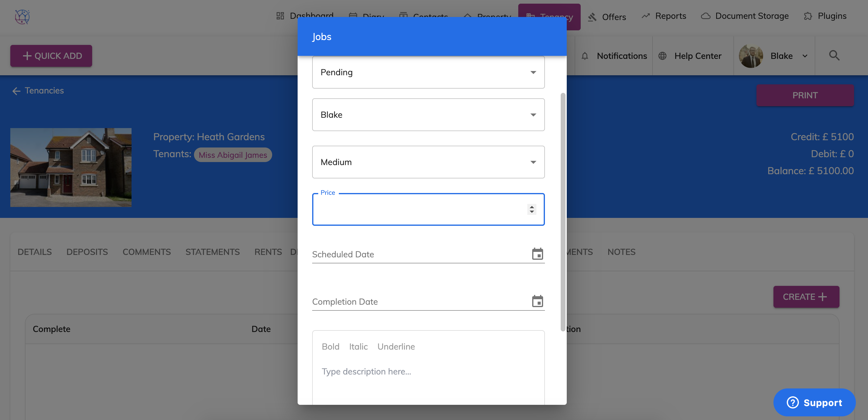
Task: Click the Help Center globe icon
Action: (662, 56)
